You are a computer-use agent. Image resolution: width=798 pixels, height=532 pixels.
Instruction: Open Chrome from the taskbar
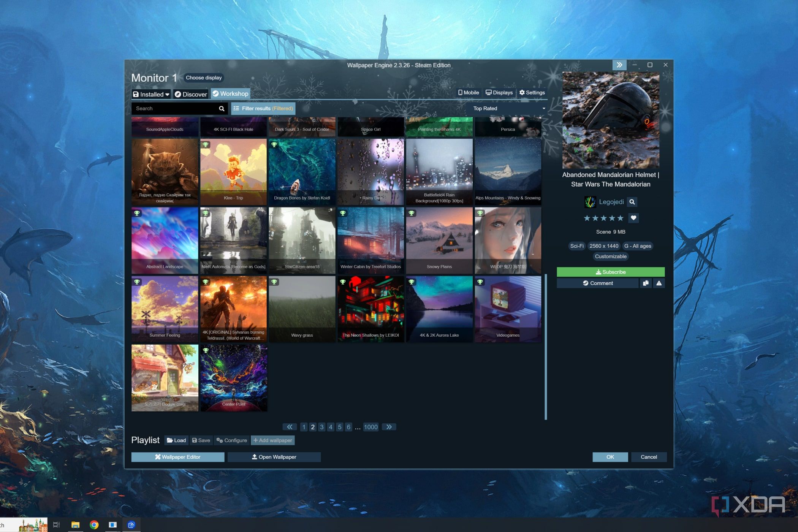point(94,525)
